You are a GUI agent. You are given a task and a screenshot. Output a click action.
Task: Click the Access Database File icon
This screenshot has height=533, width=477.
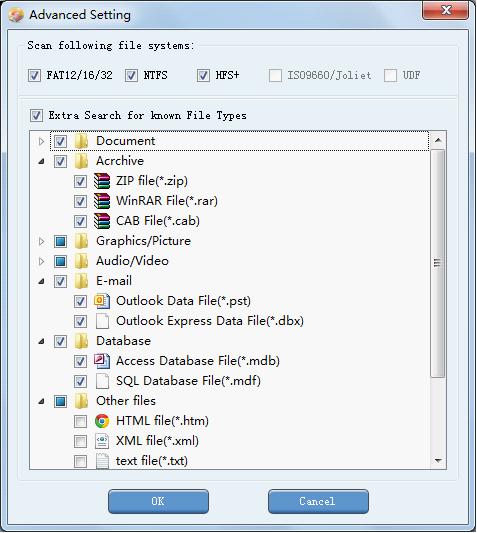pos(102,361)
